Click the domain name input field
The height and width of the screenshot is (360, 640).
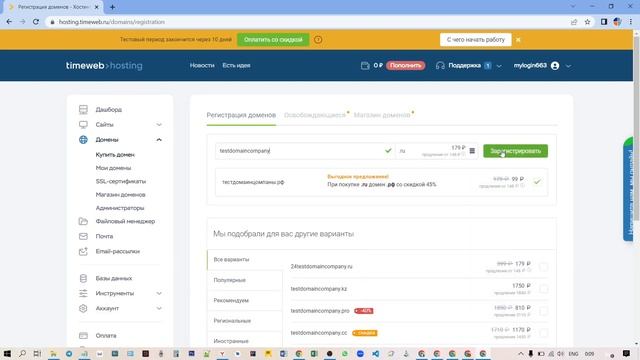(x=304, y=151)
